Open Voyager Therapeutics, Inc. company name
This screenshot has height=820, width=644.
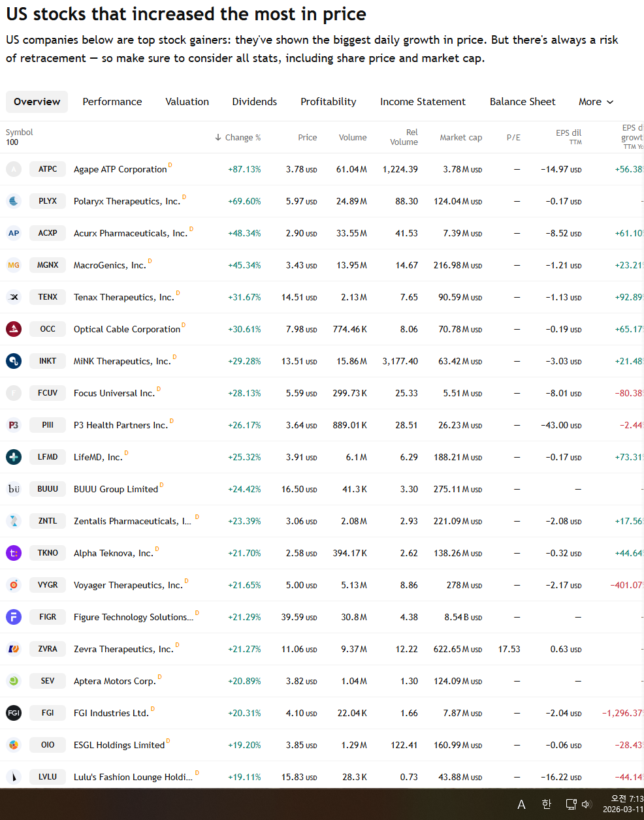click(x=128, y=585)
